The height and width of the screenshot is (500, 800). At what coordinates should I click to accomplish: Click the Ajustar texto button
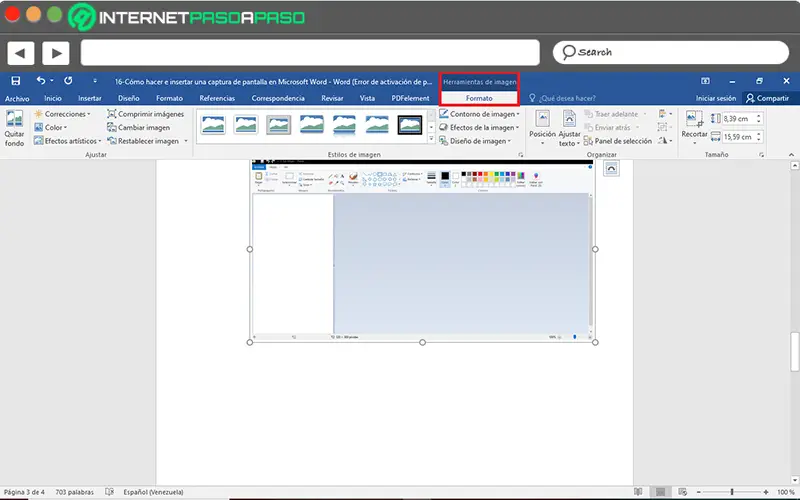(569, 129)
